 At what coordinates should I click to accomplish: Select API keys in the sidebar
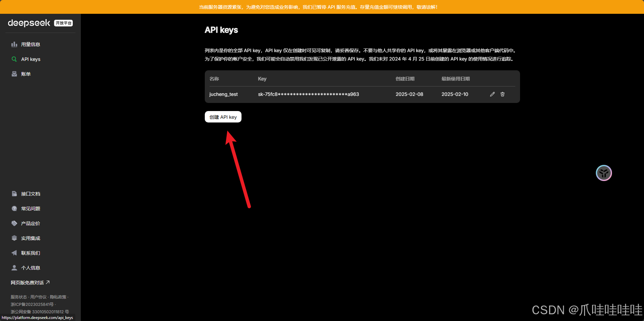(x=31, y=59)
